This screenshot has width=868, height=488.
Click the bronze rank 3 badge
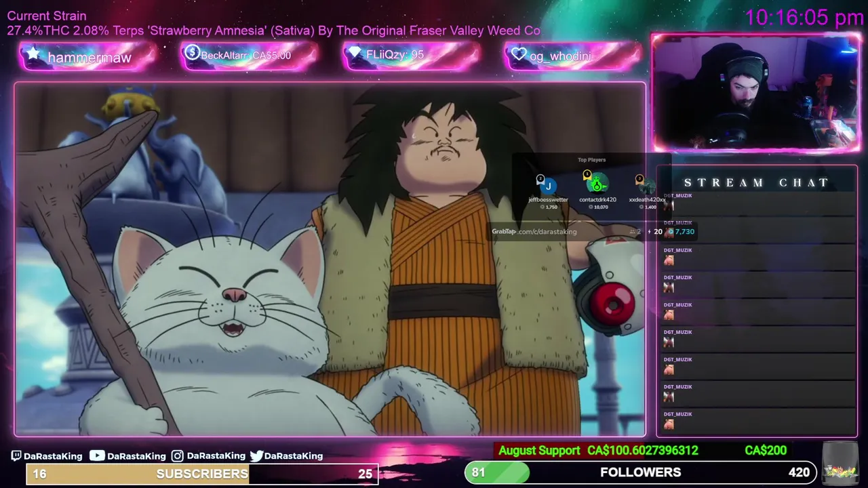point(639,179)
